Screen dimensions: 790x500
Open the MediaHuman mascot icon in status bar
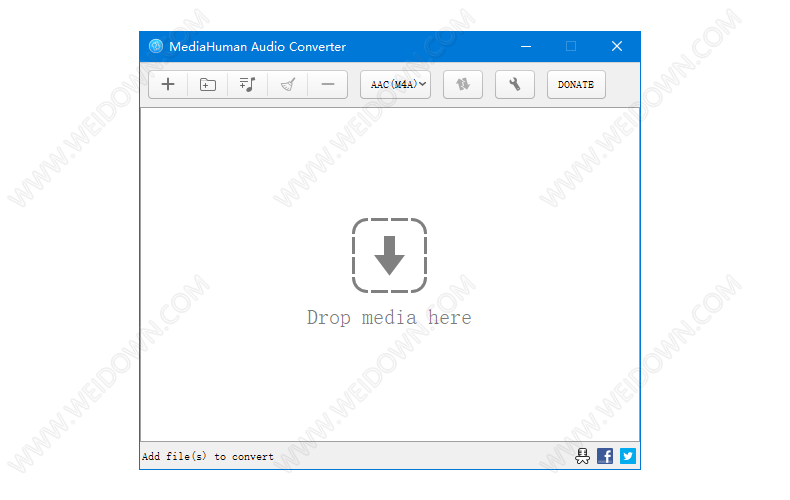[x=582, y=456]
